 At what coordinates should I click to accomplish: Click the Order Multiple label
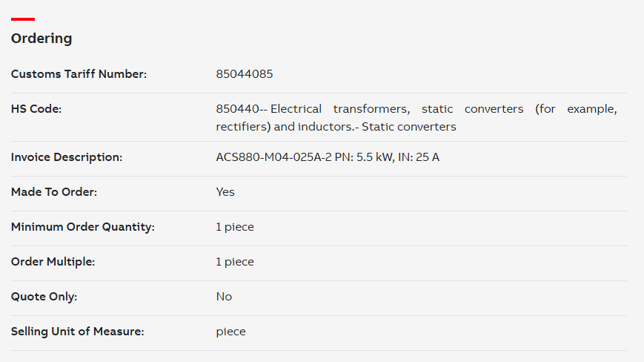(53, 262)
